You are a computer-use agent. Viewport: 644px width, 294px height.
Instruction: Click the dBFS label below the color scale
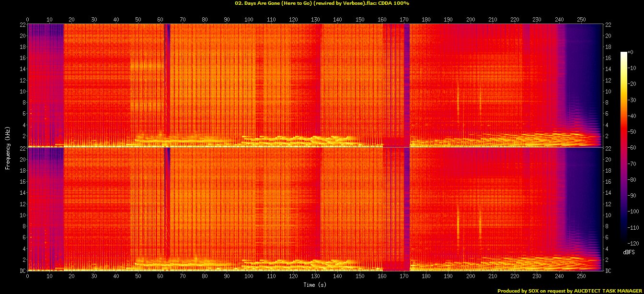[629, 252]
